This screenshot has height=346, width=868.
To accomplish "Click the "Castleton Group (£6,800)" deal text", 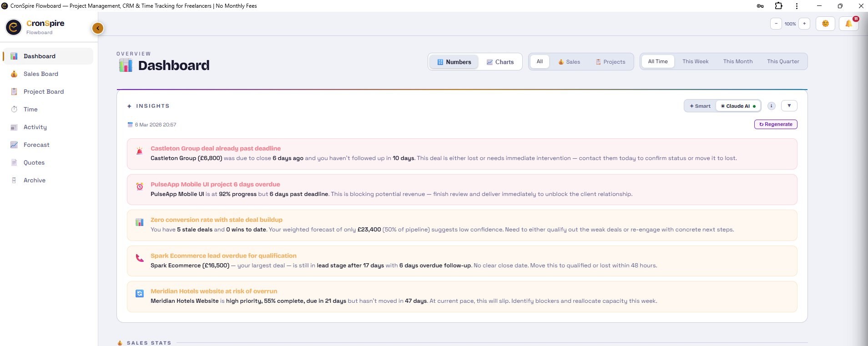I will pyautogui.click(x=187, y=158).
